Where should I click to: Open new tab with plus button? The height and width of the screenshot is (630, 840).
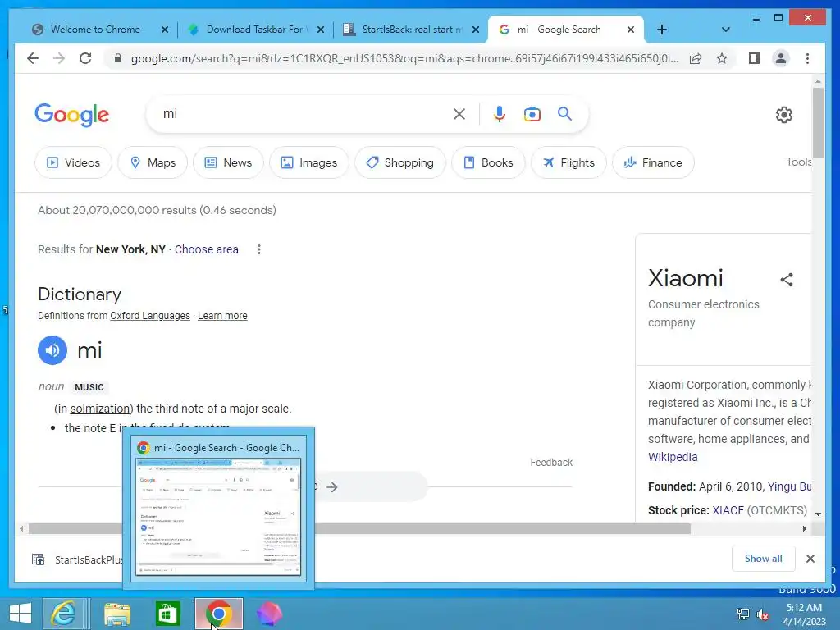pyautogui.click(x=662, y=30)
